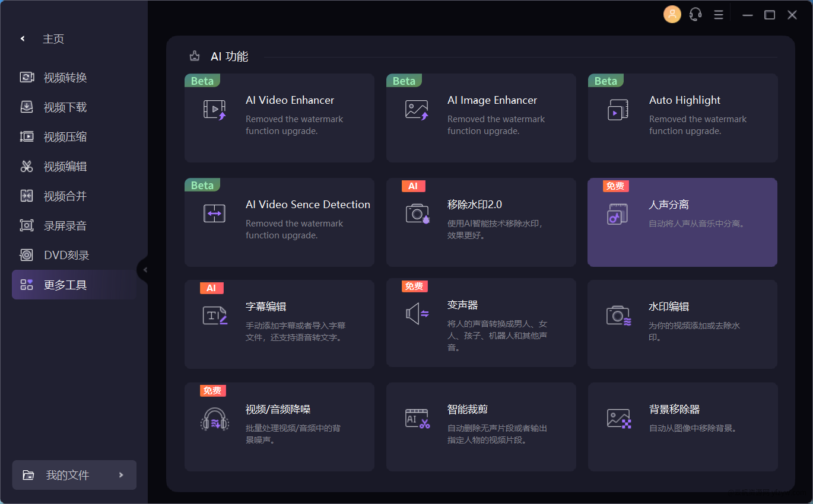Viewport: 813px width, 504px height.
Task: Click text '自动将人声从音乐中分离。'
Action: coord(697,224)
